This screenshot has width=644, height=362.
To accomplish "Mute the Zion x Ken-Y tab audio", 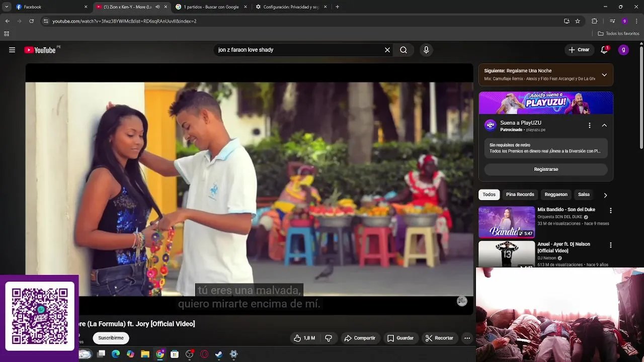I will [157, 7].
